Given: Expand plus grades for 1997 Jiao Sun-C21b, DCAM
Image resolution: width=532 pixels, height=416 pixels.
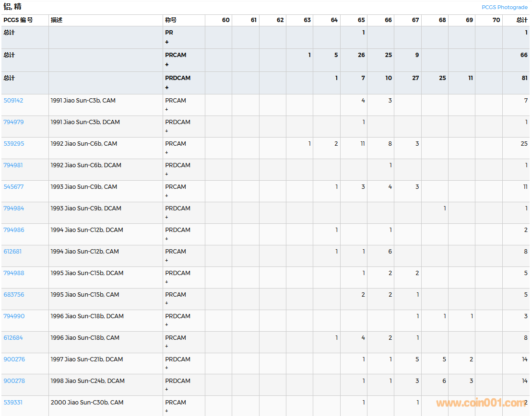Looking at the screenshot, I should 167,368.
